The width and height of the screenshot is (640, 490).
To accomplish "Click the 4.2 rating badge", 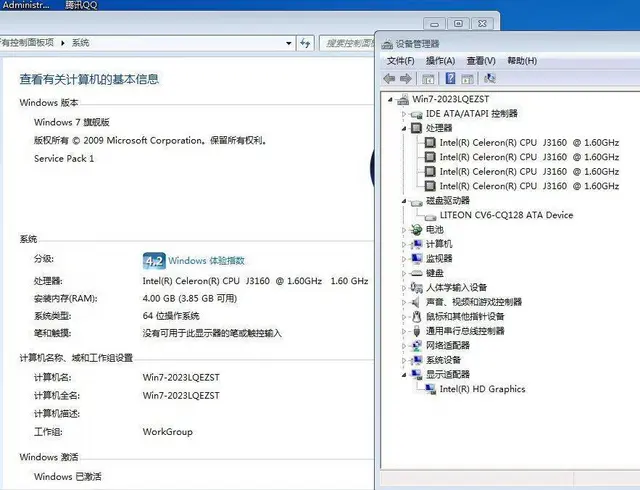I will tap(154, 261).
